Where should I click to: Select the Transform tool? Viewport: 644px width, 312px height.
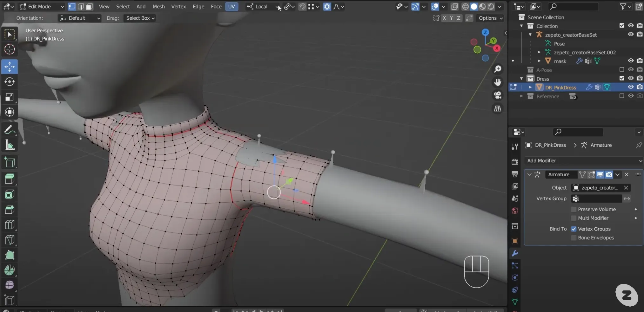(x=10, y=112)
